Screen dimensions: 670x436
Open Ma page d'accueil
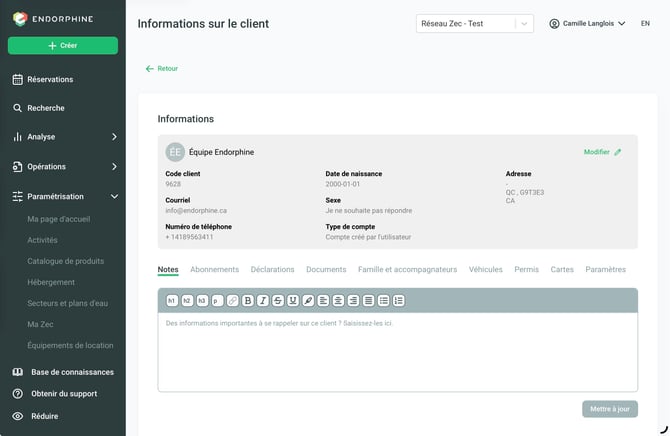pos(59,219)
